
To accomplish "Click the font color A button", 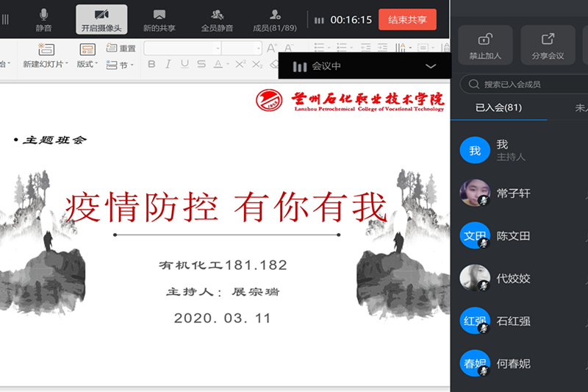I will point(218,65).
